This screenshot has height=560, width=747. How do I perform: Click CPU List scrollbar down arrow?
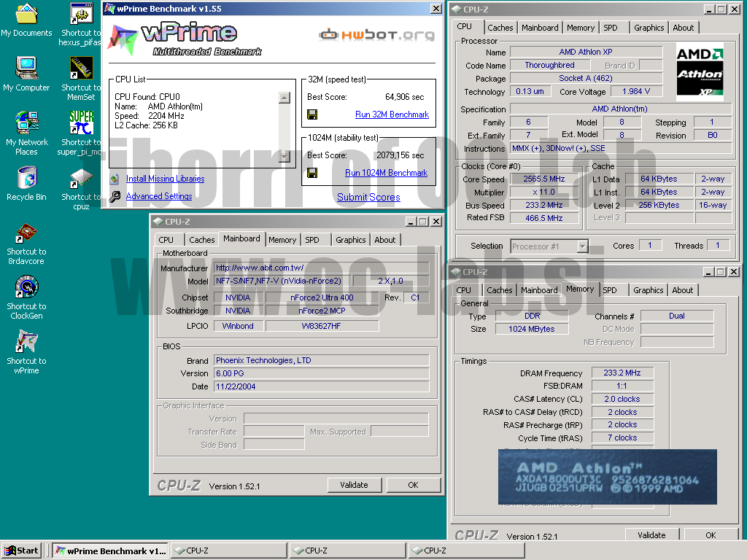pos(285,156)
